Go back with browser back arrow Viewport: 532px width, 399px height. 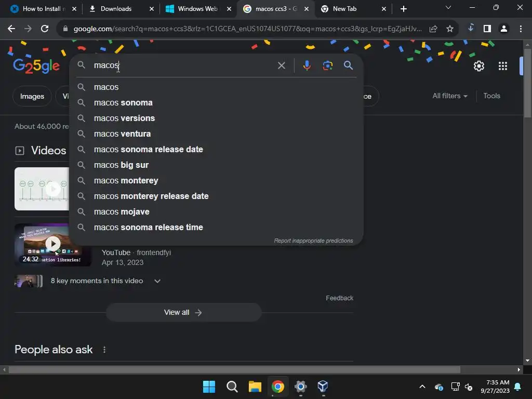click(x=11, y=29)
